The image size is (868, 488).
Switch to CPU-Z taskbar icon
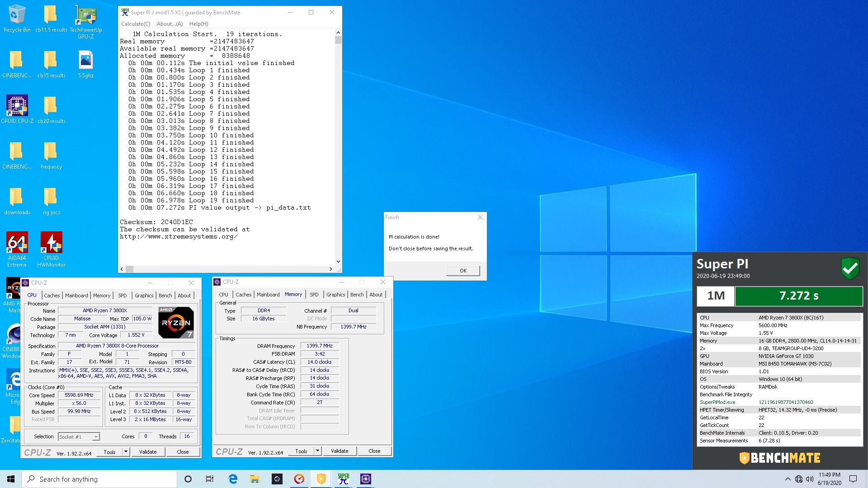tap(365, 479)
